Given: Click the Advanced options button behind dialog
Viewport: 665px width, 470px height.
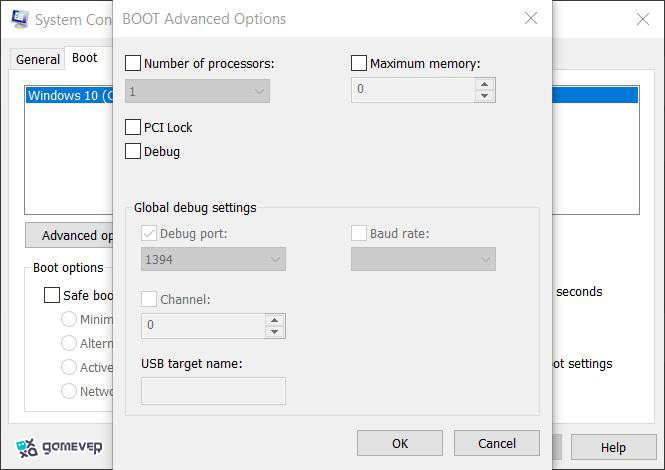Looking at the screenshot, I should point(69,235).
